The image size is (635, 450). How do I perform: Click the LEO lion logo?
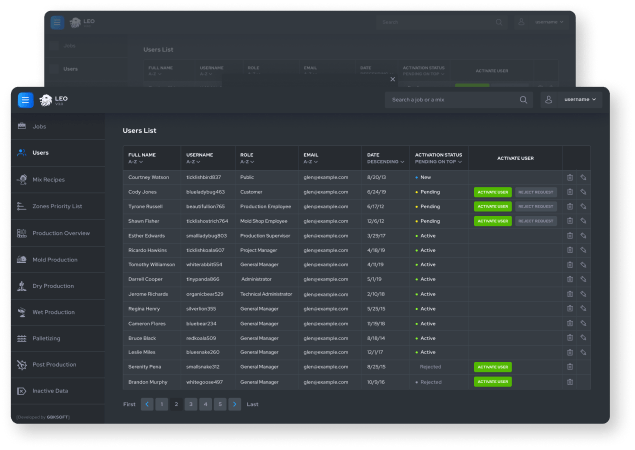click(x=46, y=100)
